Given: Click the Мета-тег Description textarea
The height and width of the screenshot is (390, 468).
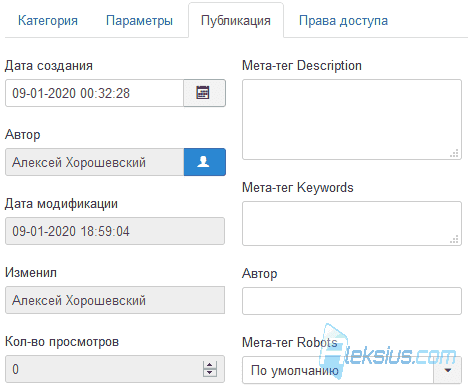Looking at the screenshot, I should coord(352,119).
